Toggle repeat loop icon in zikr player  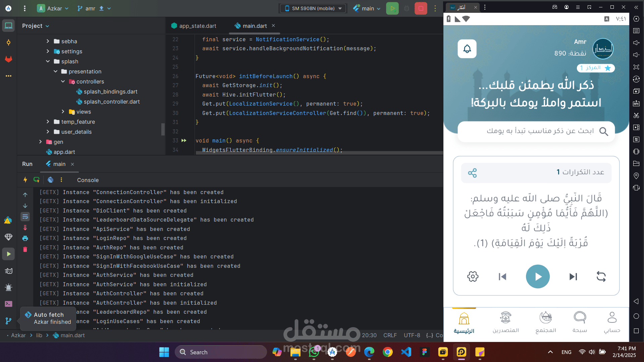point(601,277)
